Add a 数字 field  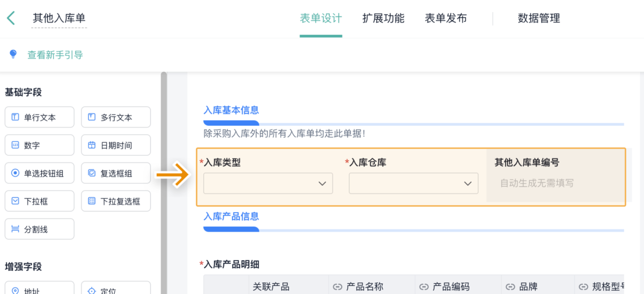click(x=39, y=145)
